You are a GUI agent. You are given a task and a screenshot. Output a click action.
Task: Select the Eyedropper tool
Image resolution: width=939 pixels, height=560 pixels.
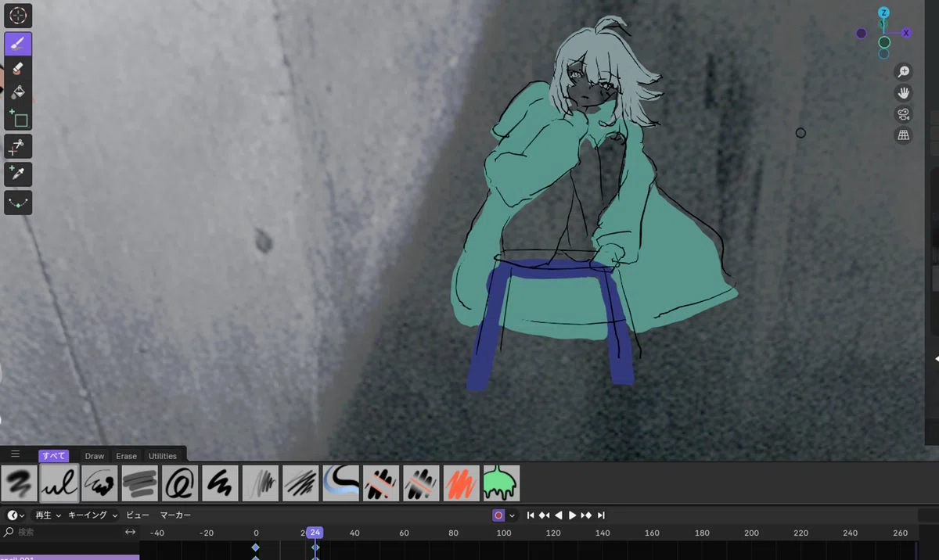coord(18,174)
